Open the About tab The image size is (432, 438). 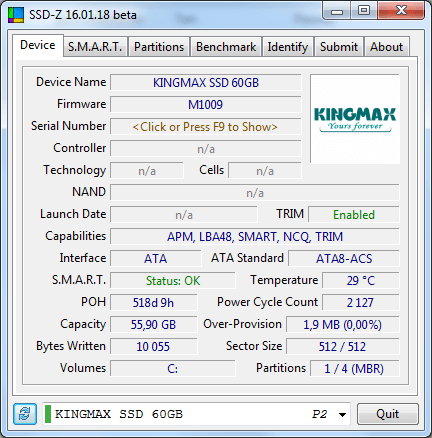387,47
